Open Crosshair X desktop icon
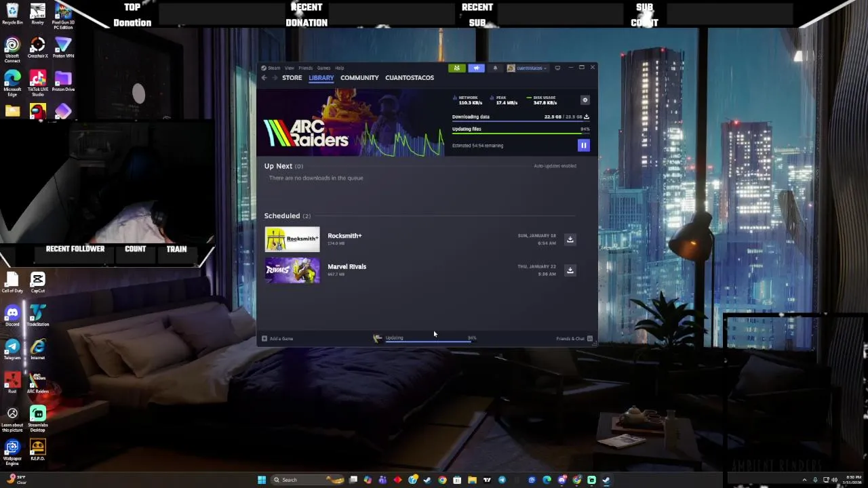Image resolution: width=868 pixels, height=488 pixels. (x=37, y=47)
